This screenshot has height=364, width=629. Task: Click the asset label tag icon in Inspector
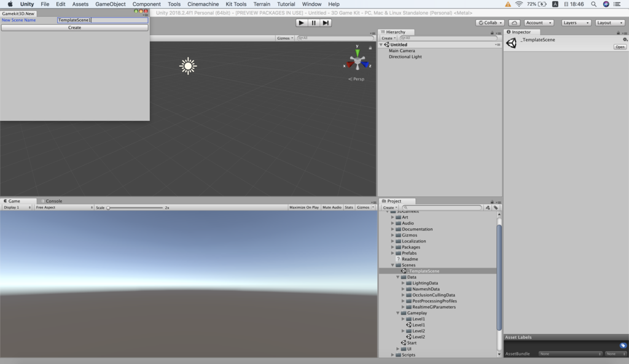coord(623,345)
